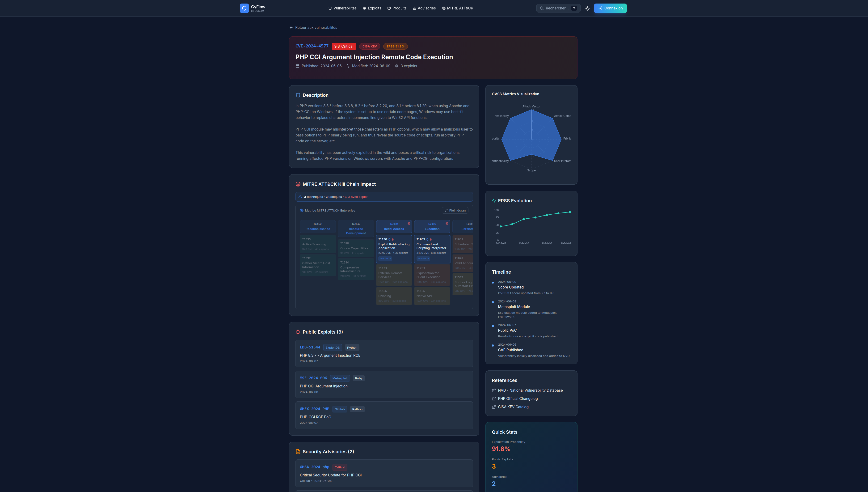Screen dimensions: 868x492
Task: Open Advisories from the navigation bar
Action: (x=424, y=8)
